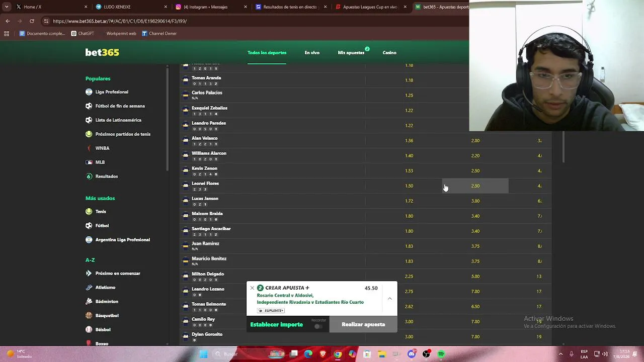Open the Casino tab
The width and height of the screenshot is (644, 362).
[389, 53]
